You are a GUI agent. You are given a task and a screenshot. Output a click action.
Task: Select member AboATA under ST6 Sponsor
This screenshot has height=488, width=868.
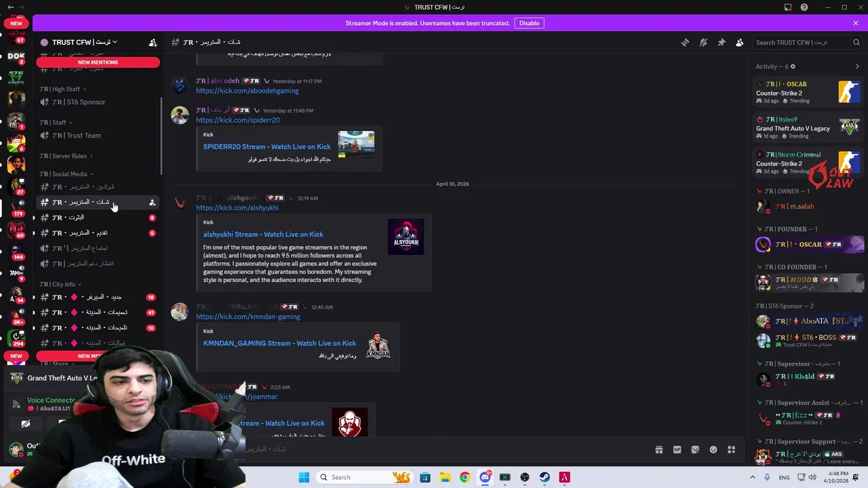pyautogui.click(x=808, y=321)
